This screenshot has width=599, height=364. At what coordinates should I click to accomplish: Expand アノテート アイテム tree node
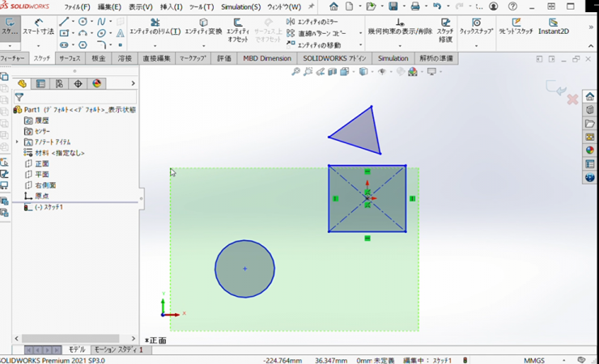click(x=17, y=142)
